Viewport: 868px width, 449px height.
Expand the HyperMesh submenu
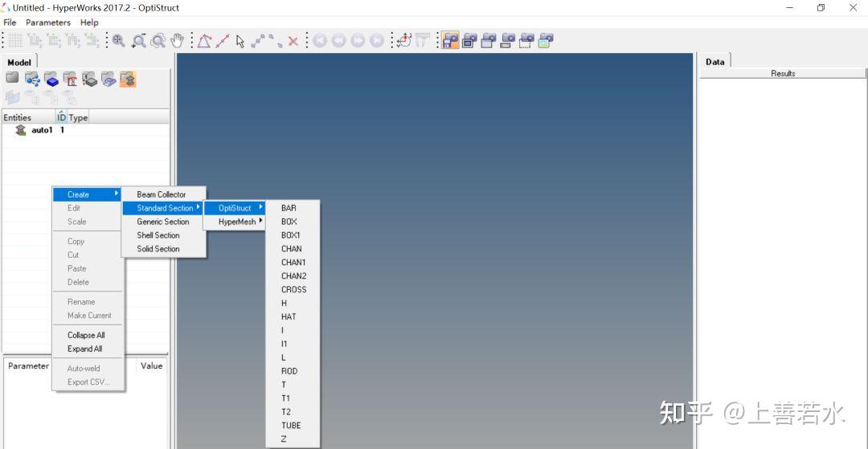[235, 221]
